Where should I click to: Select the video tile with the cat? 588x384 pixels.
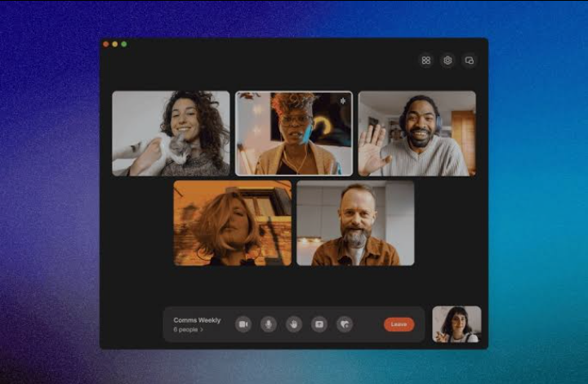[171, 133]
